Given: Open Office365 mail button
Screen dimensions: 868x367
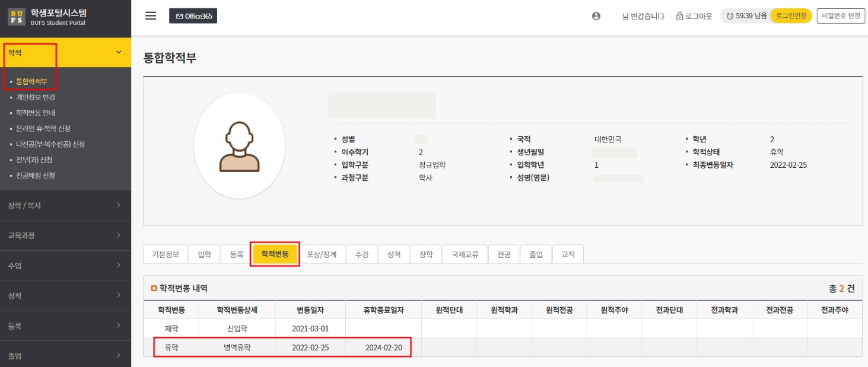Looking at the screenshot, I should (x=193, y=16).
